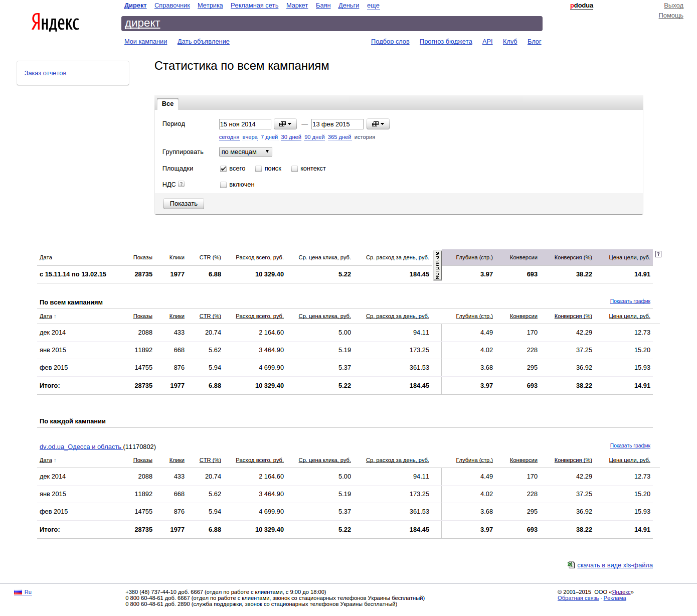Open Директ in top navigation
697x616 pixels.
pos(135,6)
